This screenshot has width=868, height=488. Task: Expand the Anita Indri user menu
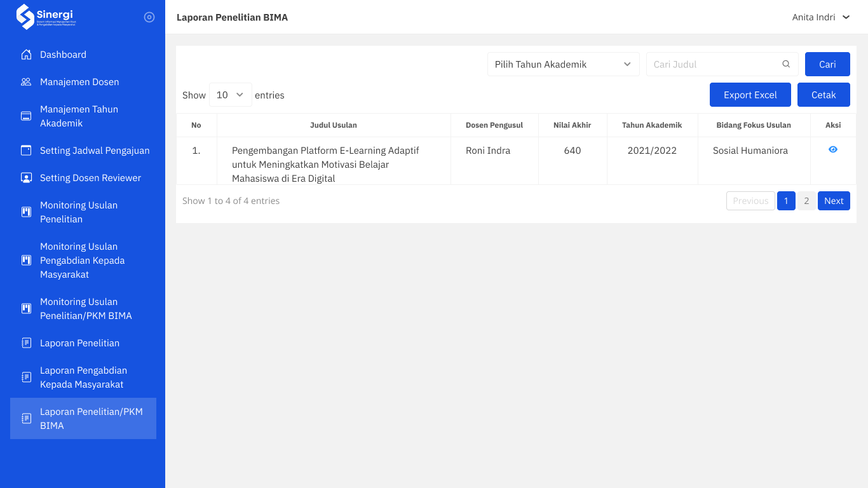pyautogui.click(x=821, y=17)
